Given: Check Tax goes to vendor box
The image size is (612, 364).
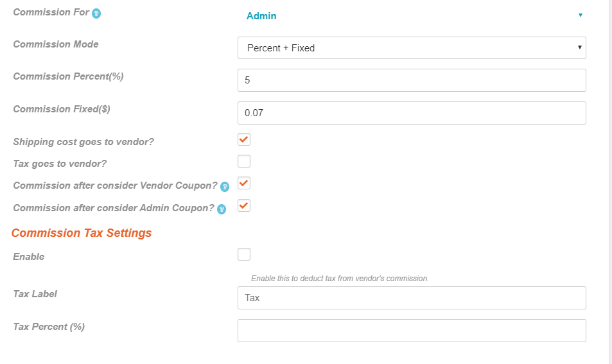Looking at the screenshot, I should coord(244,161).
